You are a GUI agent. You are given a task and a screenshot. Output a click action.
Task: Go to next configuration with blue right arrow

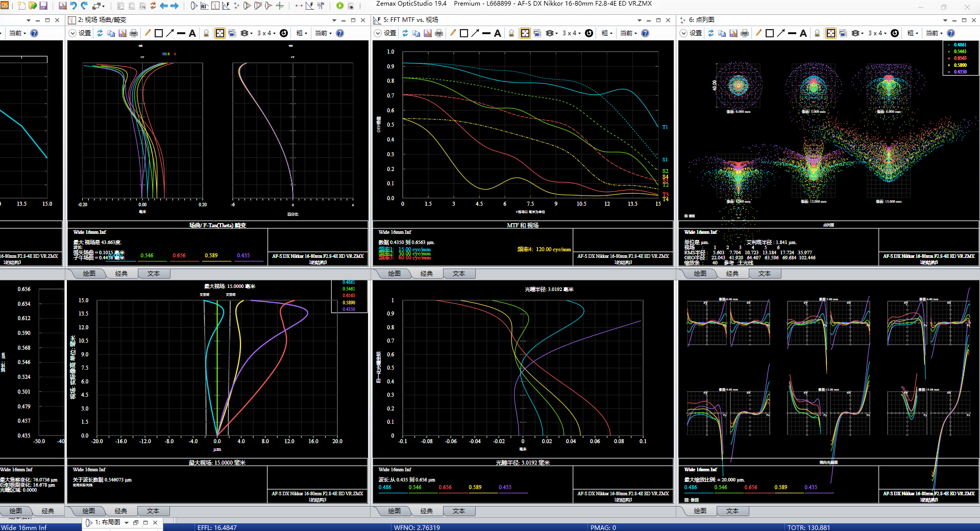(175, 6)
